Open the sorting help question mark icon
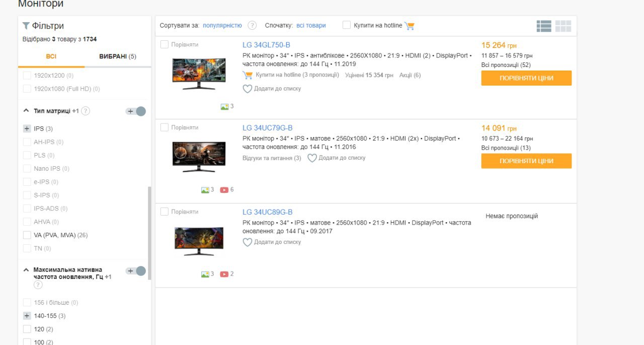 tap(252, 25)
